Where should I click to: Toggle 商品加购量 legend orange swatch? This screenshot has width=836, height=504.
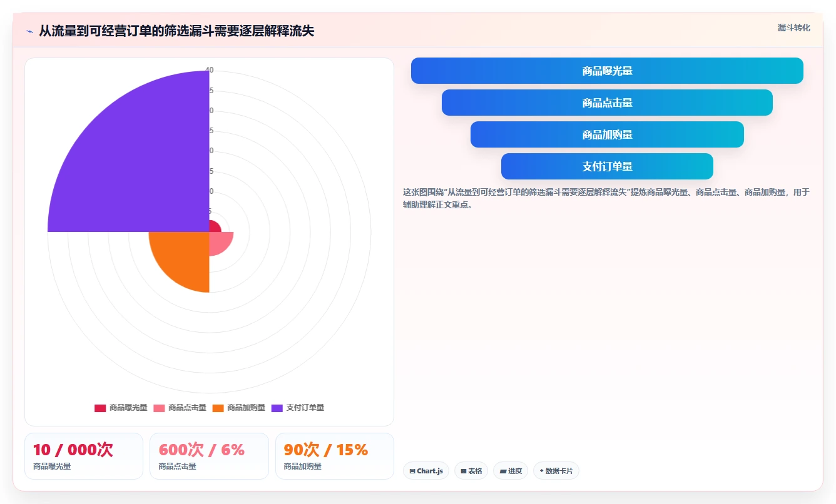tap(218, 408)
